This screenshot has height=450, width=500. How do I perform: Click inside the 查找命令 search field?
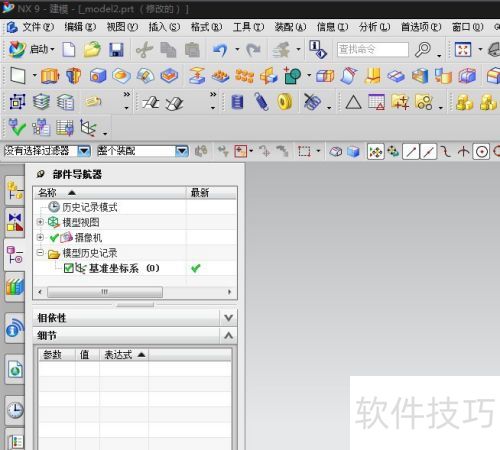pos(372,50)
